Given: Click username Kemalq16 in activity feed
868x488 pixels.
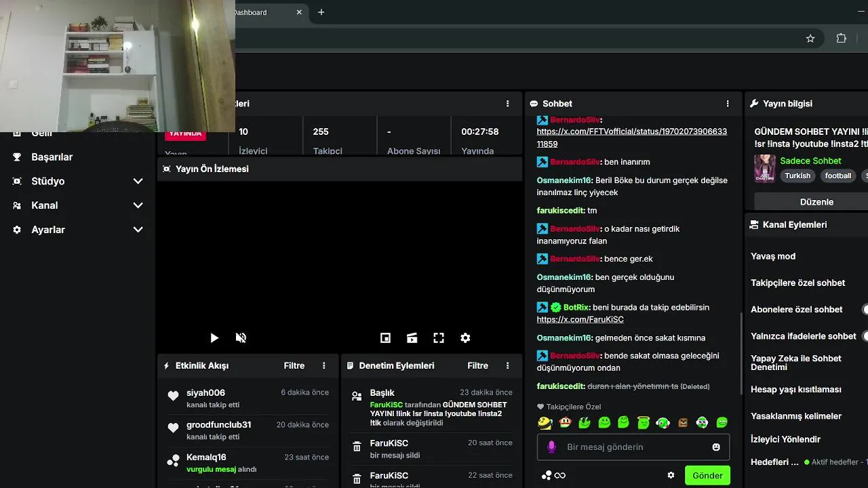Looking at the screenshot, I should tap(206, 457).
